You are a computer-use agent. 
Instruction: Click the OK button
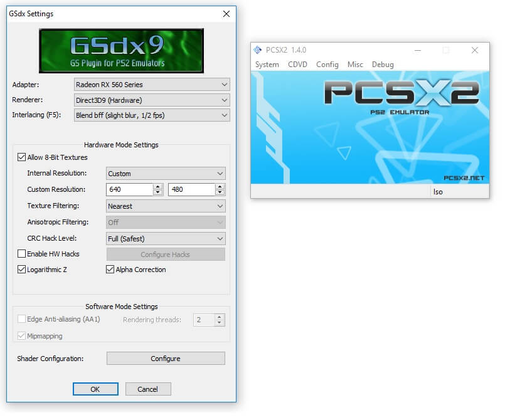[95, 389]
